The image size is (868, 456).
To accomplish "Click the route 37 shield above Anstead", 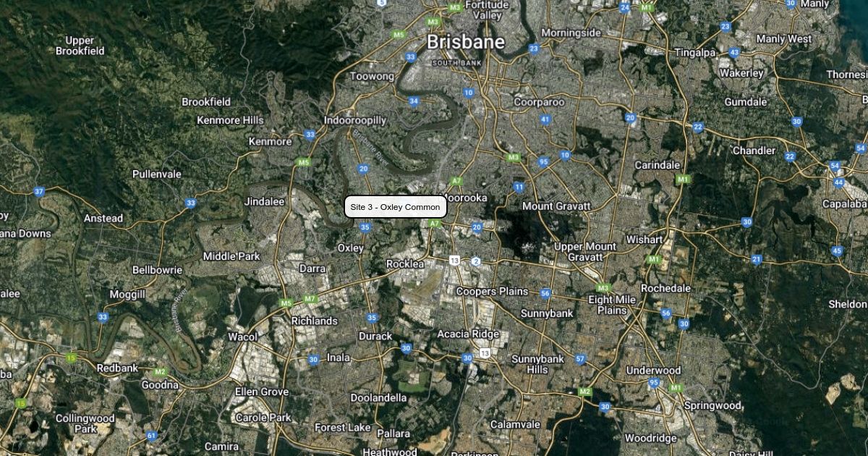I will point(39,192).
